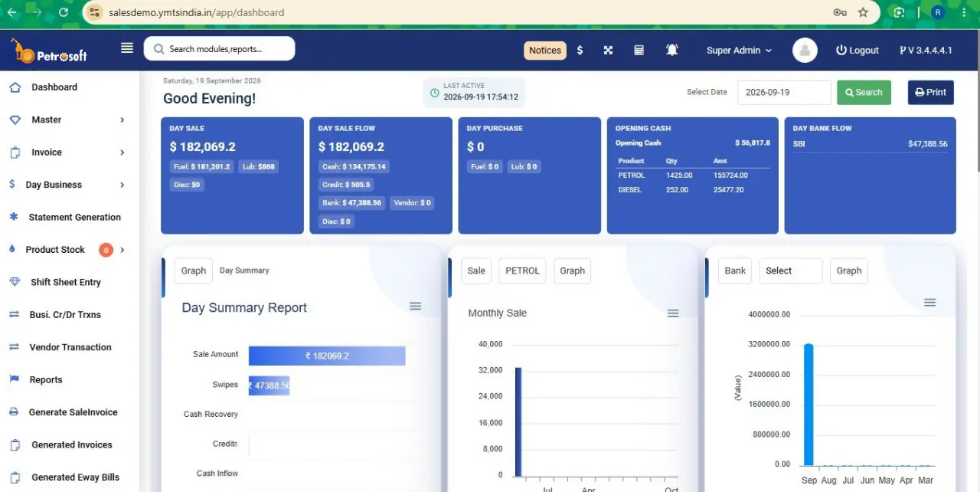Open Vendor Transaction menu item
The height and width of the screenshot is (492, 980).
point(70,347)
